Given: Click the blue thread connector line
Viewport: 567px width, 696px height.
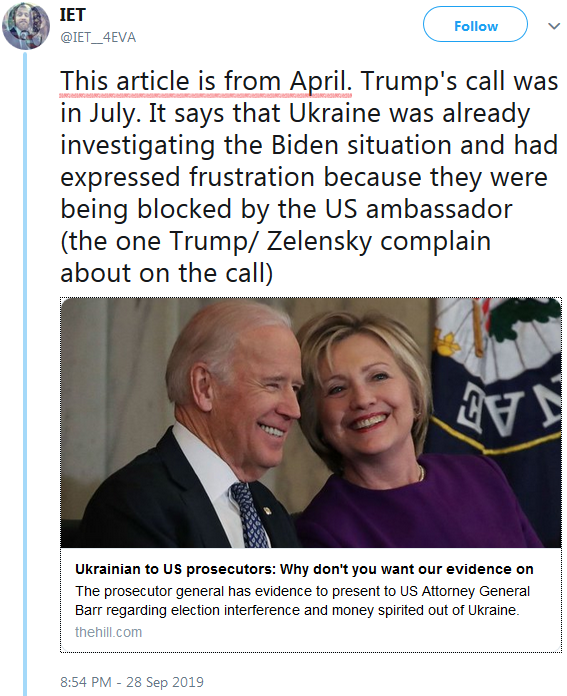Looking at the screenshot, I should [x=25, y=374].
